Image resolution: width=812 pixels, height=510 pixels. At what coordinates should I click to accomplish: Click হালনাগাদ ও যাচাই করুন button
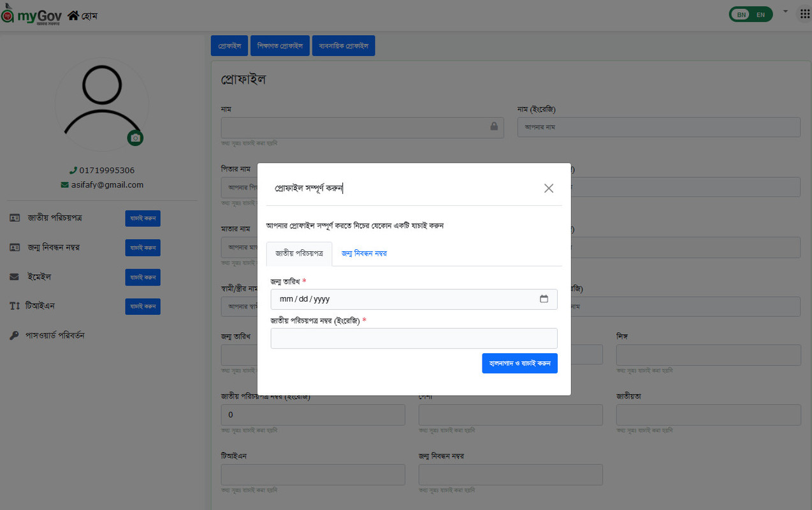pos(520,363)
